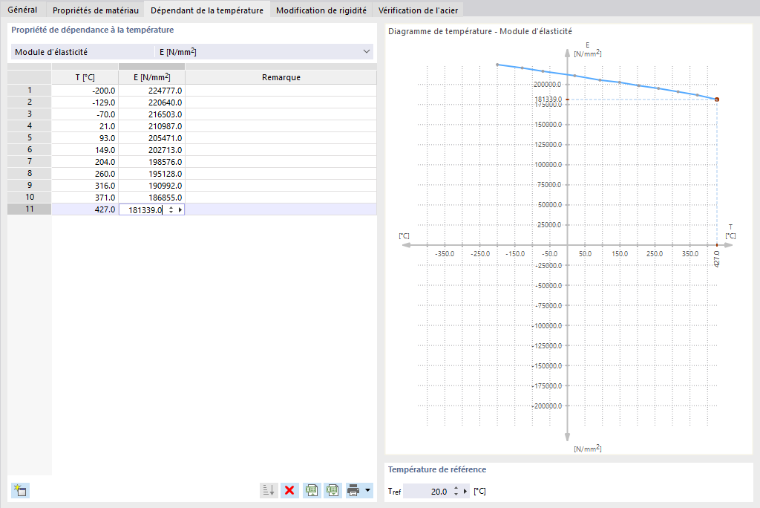Click the arrow button beside Tref value
The image size is (760, 508).
coord(465,491)
